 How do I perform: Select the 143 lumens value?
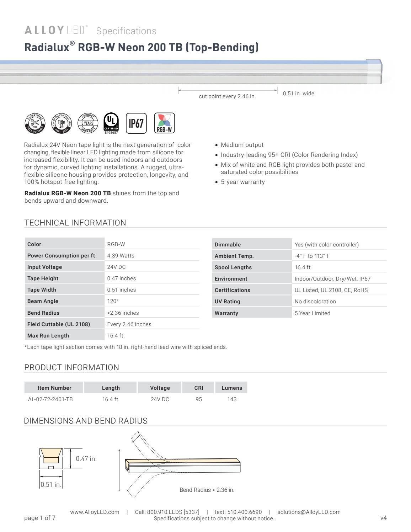click(232, 399)
